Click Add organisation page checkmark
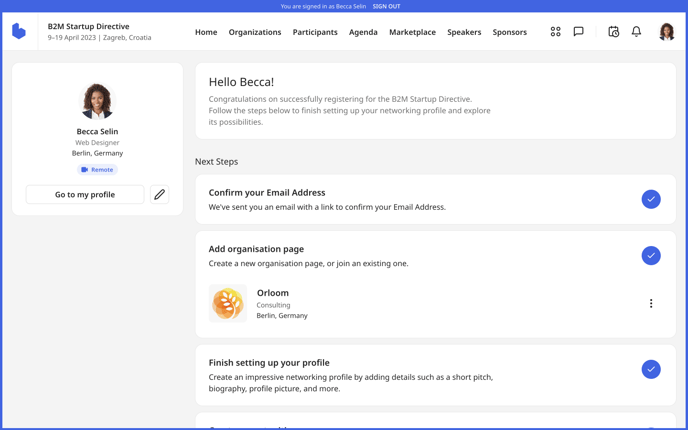Viewport: 688px width, 430px height. [651, 255]
